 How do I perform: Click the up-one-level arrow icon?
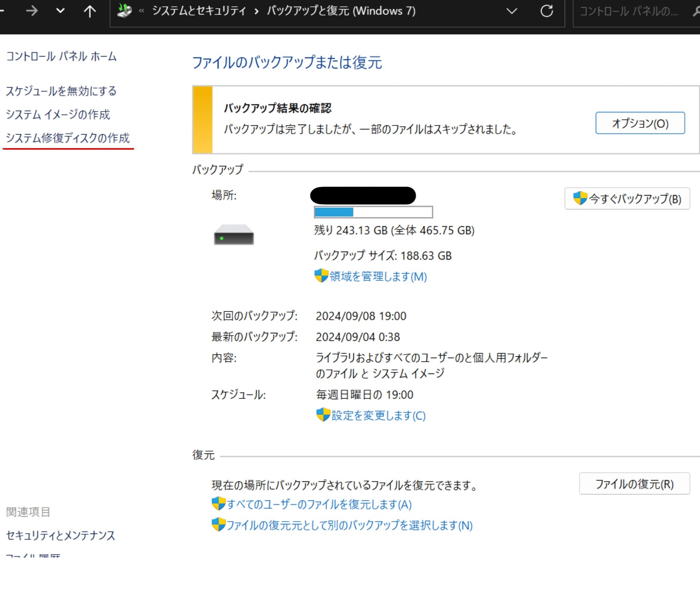(90, 11)
